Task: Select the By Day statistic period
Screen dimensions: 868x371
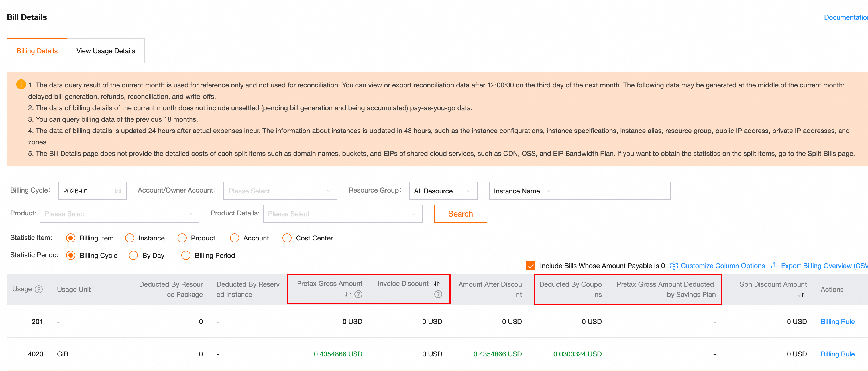Action: tap(133, 255)
